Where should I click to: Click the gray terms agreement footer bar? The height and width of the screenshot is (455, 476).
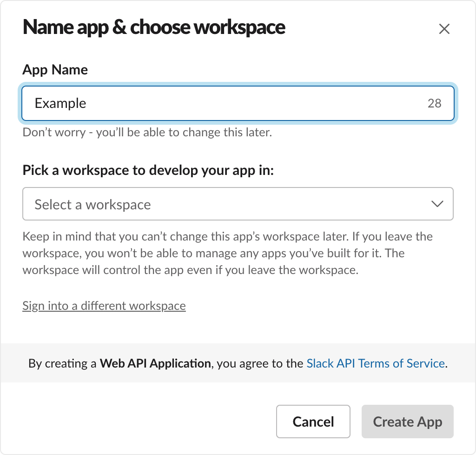tap(238, 363)
